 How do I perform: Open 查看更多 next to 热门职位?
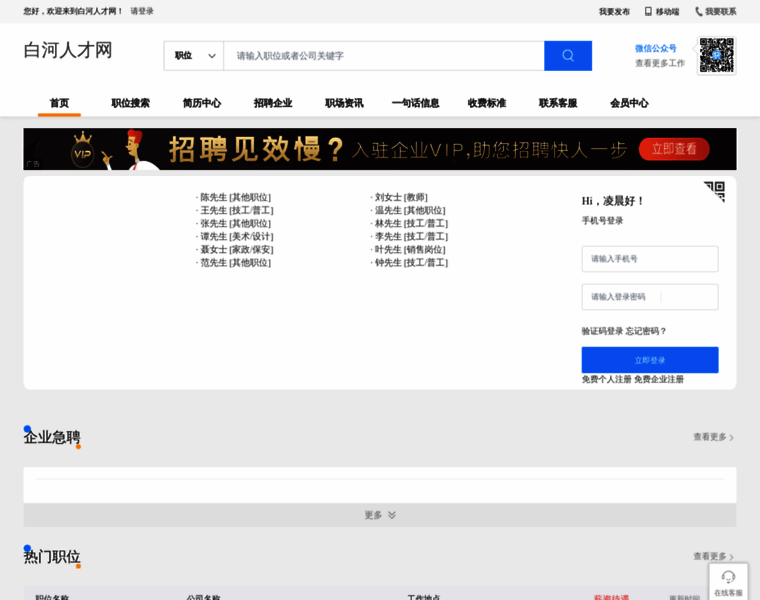click(713, 557)
